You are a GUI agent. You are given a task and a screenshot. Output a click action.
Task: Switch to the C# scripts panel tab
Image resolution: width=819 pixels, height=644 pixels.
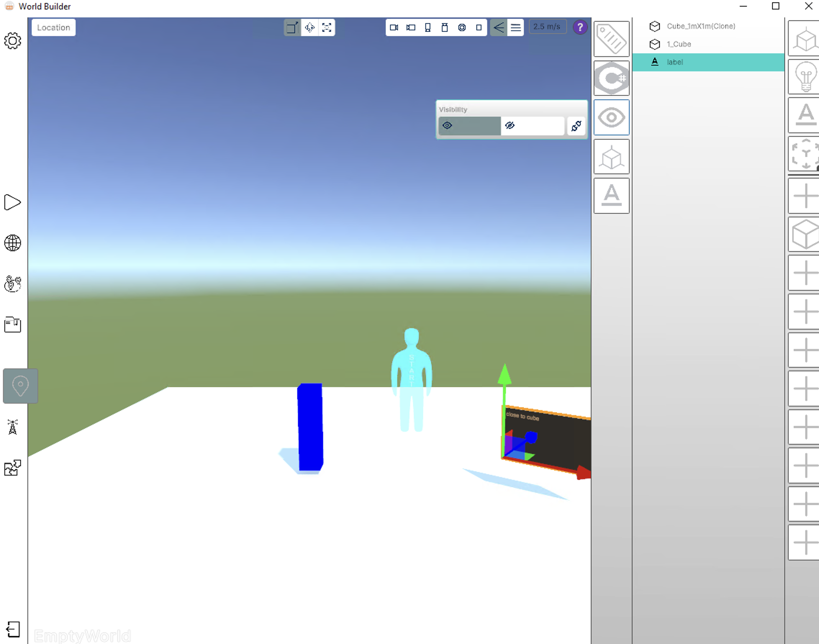point(611,78)
